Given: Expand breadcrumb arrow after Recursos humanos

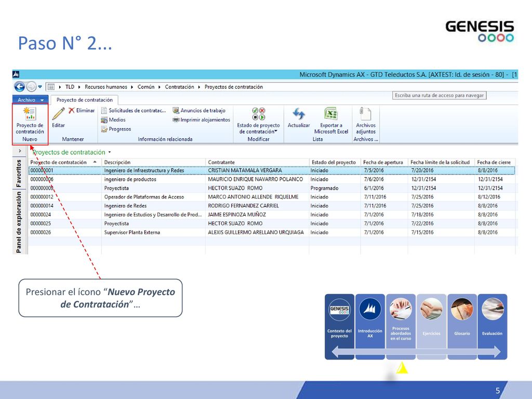Looking at the screenshot, I should [x=132, y=87].
